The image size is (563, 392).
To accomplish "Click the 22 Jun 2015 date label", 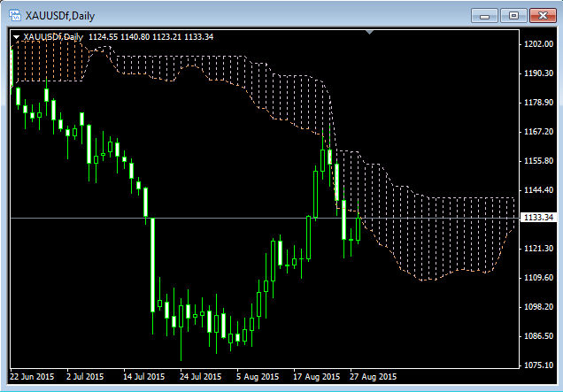I will [x=32, y=377].
